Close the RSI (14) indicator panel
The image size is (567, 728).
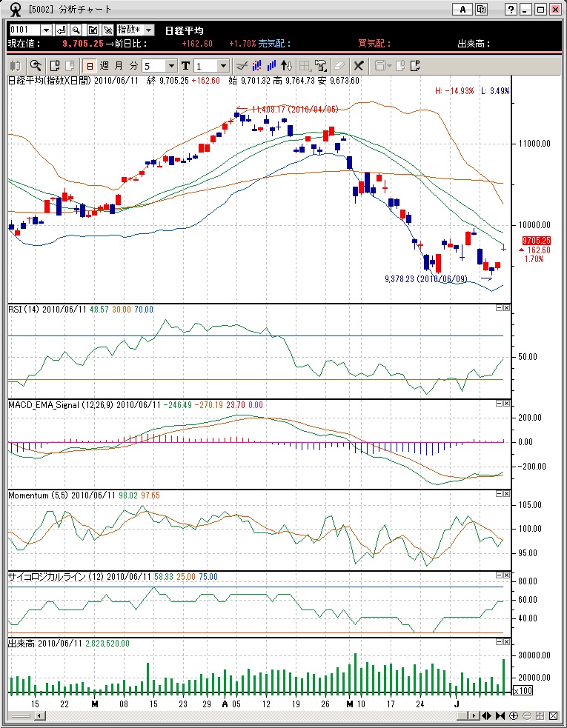point(507,308)
